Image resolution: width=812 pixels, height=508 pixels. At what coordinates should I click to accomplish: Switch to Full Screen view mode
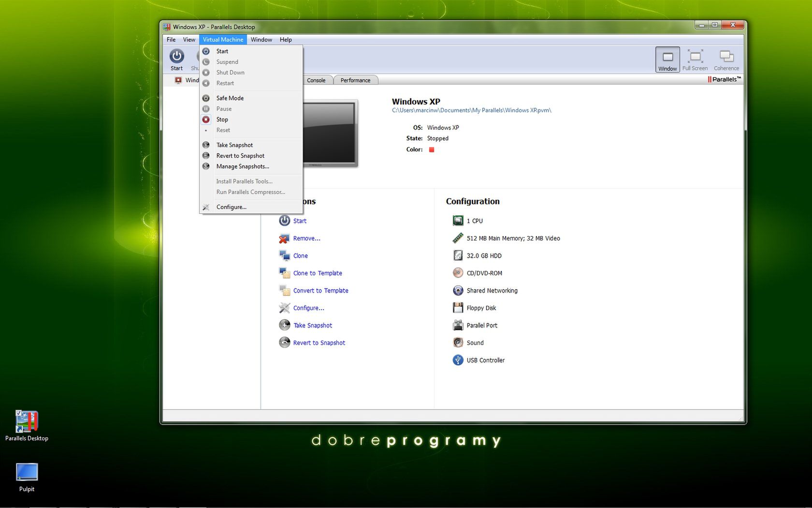pos(695,60)
